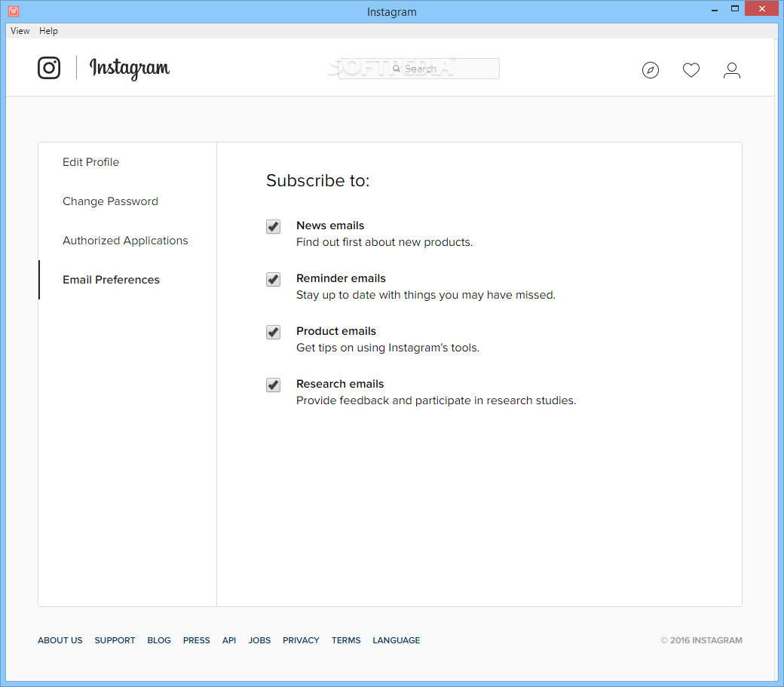Click the app icon in title bar
This screenshot has height=687, width=784.
point(14,11)
